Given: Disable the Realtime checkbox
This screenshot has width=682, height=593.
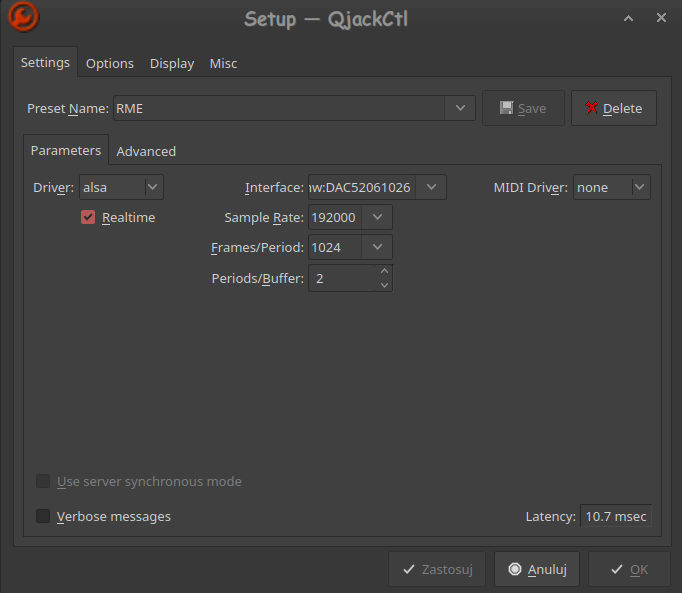Looking at the screenshot, I should tap(88, 217).
